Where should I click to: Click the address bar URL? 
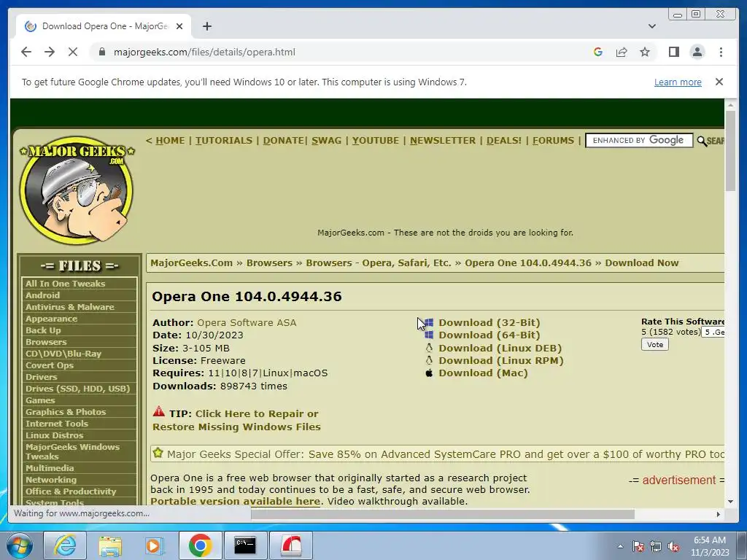[x=204, y=52]
